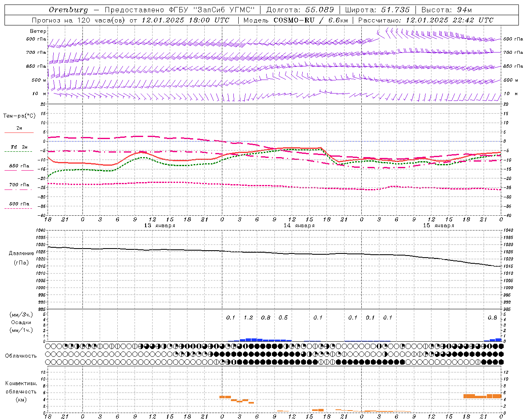Click the (мм/3ч.) precipitation unit label

click(21, 315)
